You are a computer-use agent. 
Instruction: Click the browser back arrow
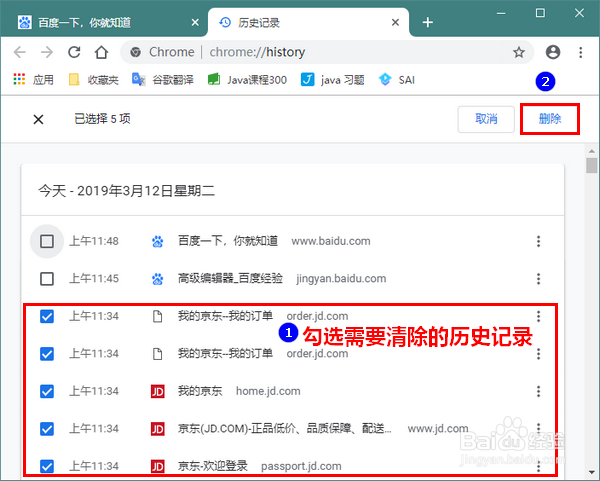(x=20, y=52)
